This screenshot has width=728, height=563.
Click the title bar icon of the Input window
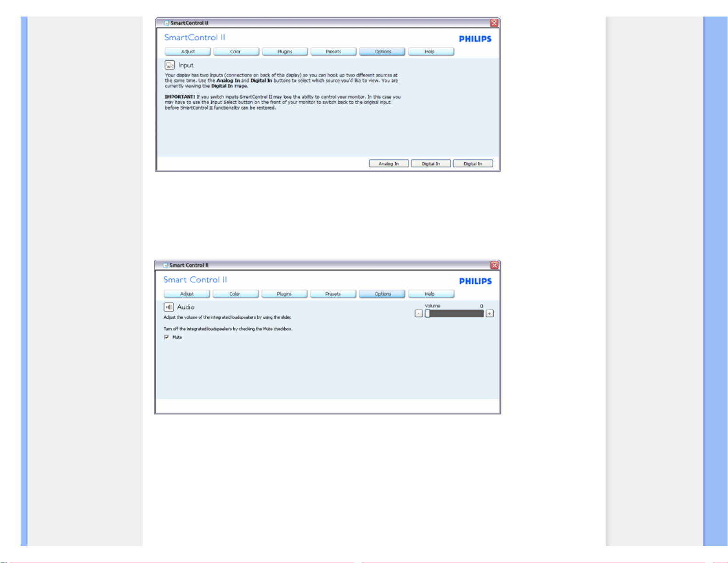(x=166, y=23)
